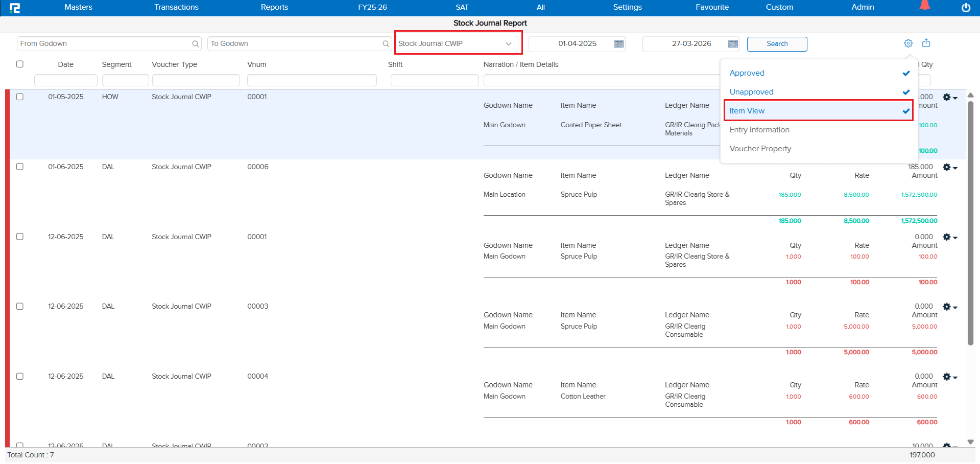The height and width of the screenshot is (464, 980).
Task: Open calendar for from date 01-04-2025
Action: (x=618, y=44)
